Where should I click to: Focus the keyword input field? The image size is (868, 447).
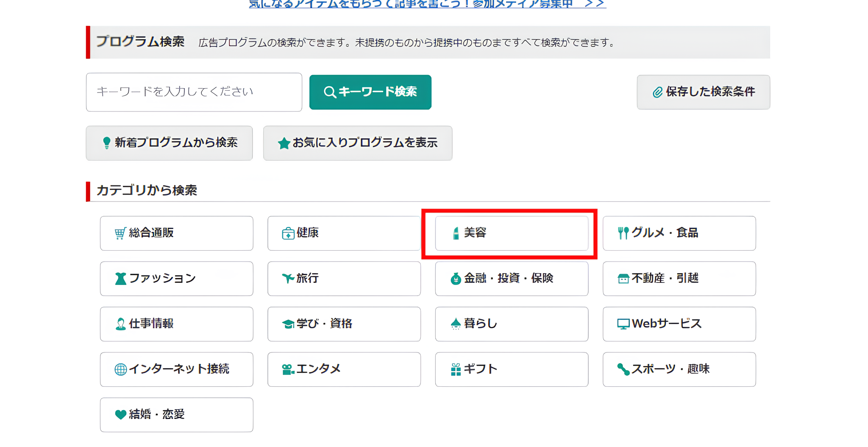point(194,92)
